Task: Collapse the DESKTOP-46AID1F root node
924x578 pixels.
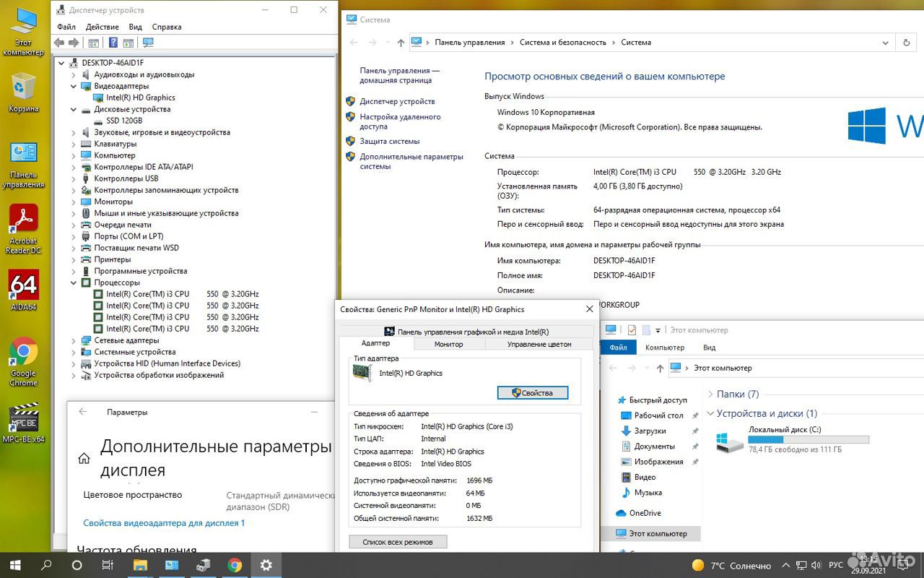Action: pos(62,63)
